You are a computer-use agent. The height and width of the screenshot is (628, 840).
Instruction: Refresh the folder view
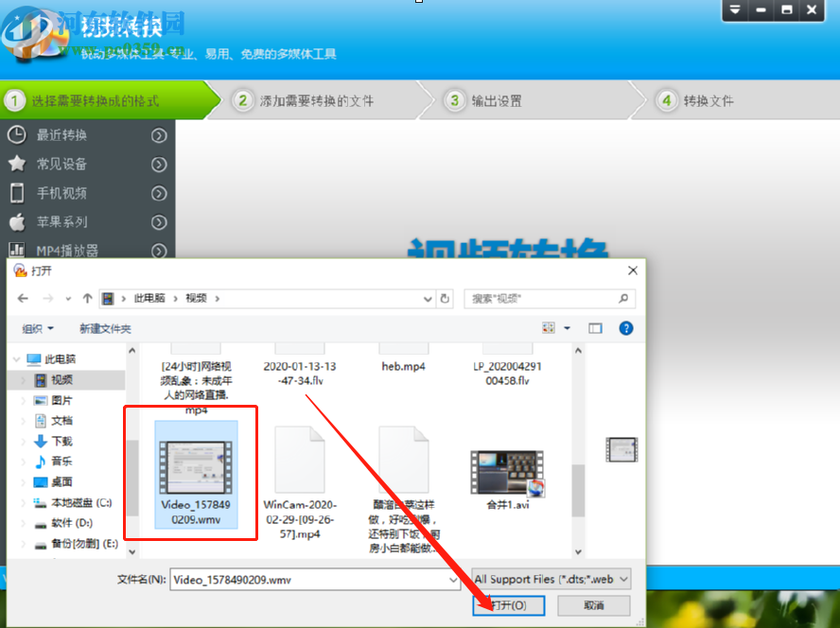point(445,299)
